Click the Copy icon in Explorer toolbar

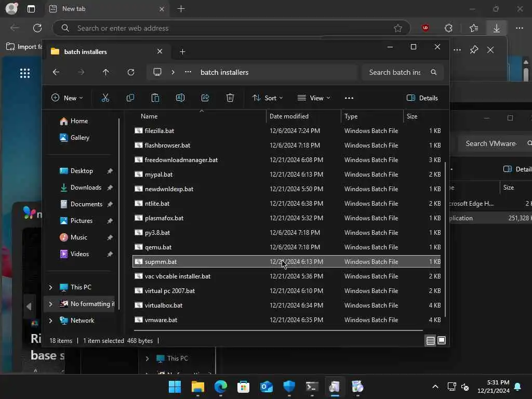pyautogui.click(x=130, y=98)
